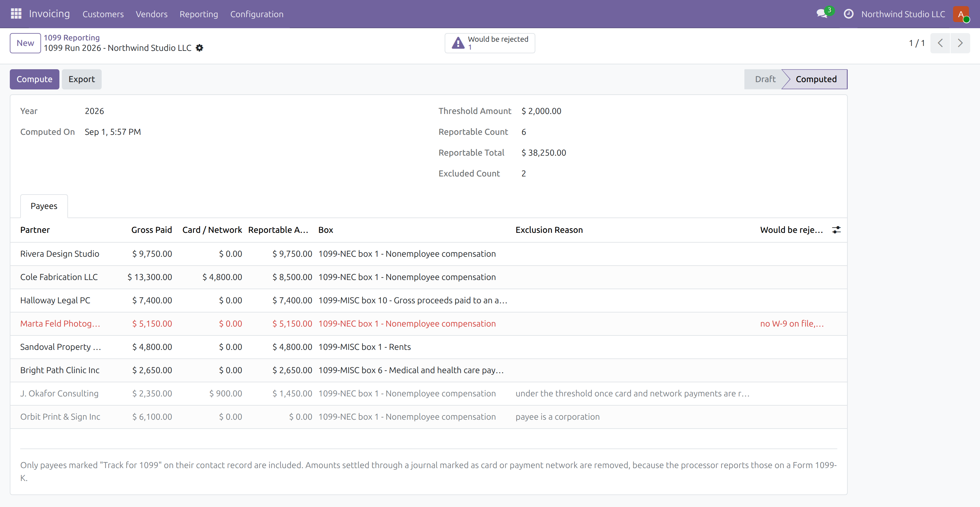Sort by Gross Paid column header

[151, 230]
